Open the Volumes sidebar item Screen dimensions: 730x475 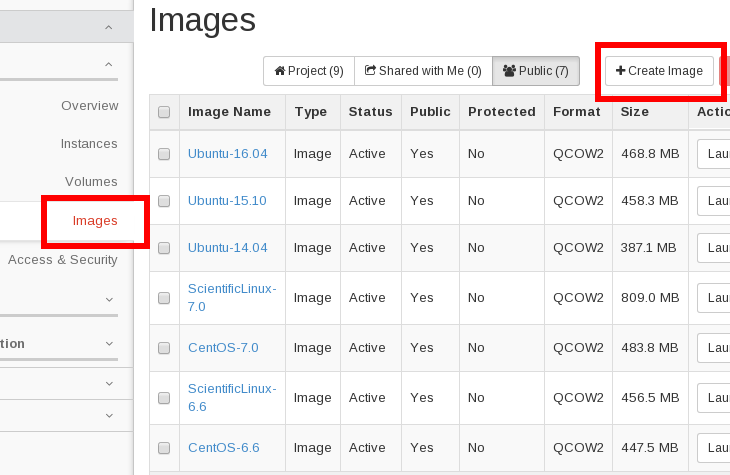point(91,182)
